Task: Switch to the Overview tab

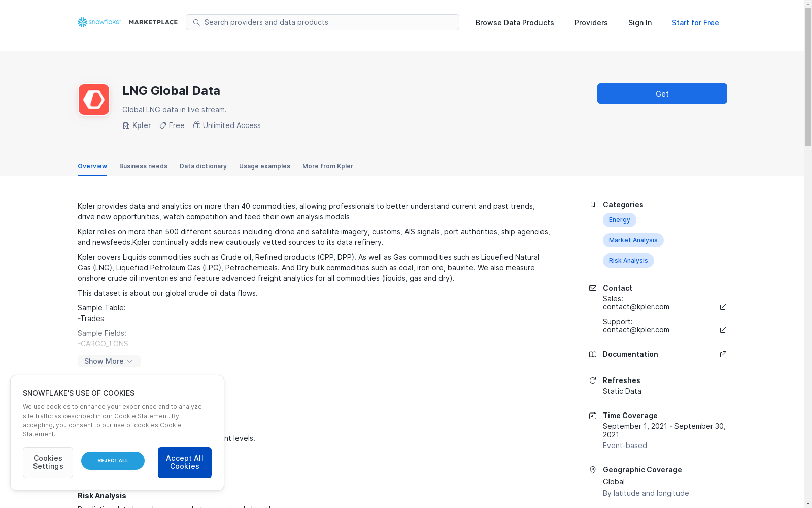Action: [92, 166]
